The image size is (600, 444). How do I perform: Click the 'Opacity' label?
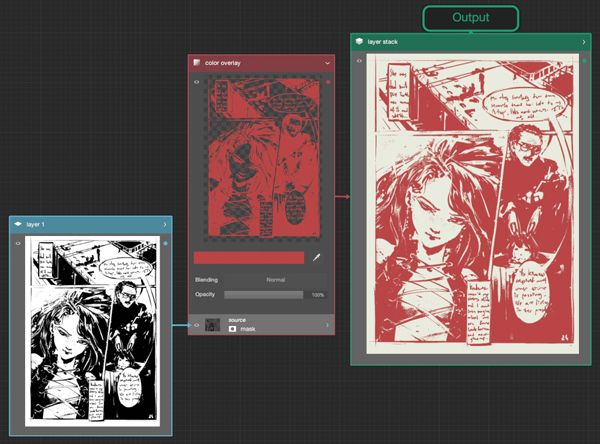point(205,294)
